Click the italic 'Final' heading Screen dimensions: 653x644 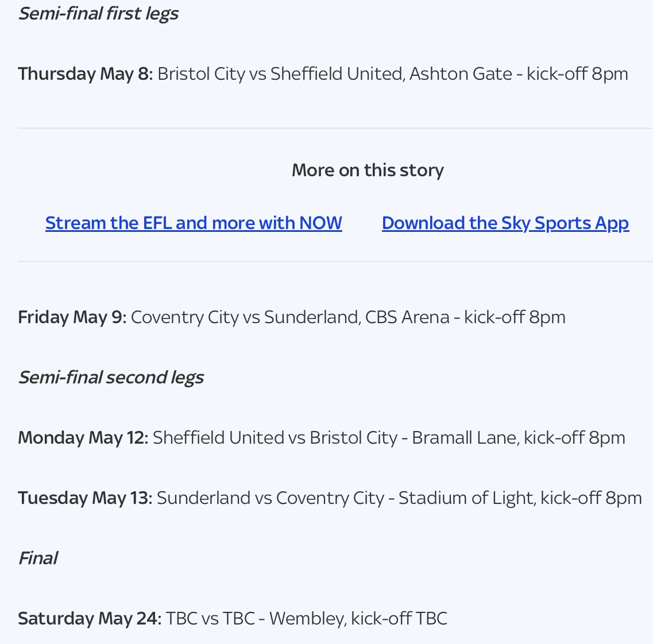pyautogui.click(x=38, y=558)
